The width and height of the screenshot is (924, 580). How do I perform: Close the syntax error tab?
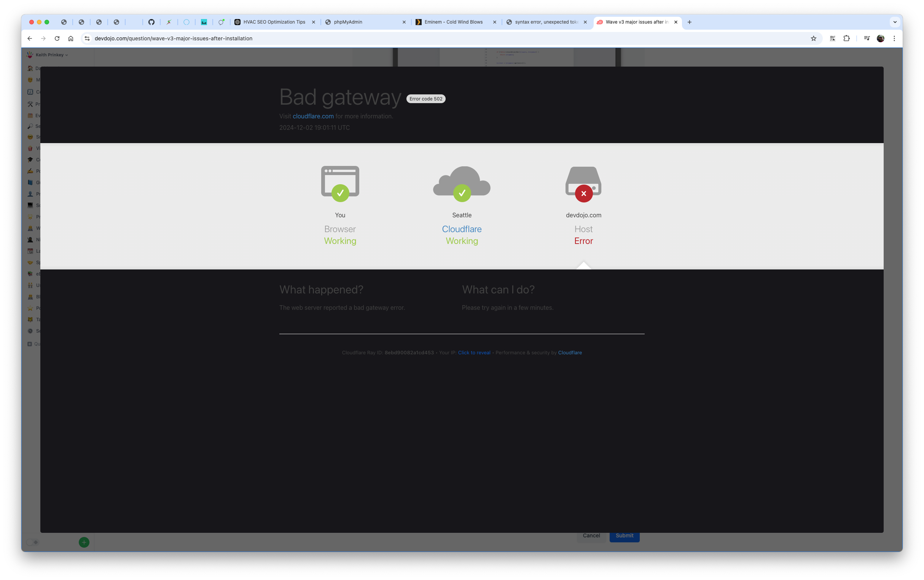coord(585,22)
